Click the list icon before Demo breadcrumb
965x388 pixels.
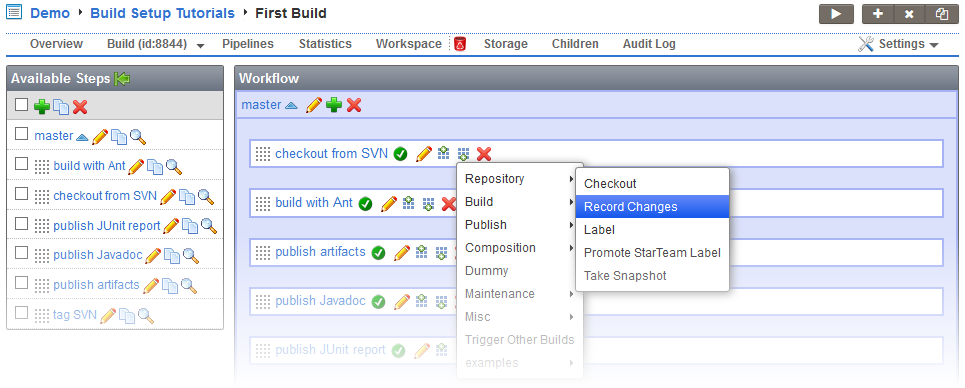click(x=14, y=12)
